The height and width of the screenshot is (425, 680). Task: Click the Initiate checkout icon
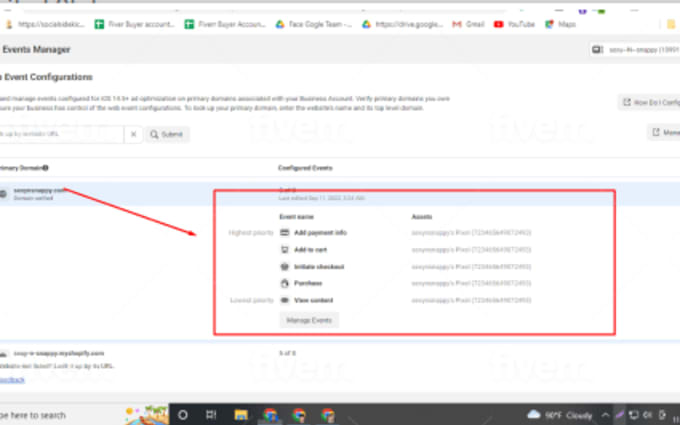284,267
